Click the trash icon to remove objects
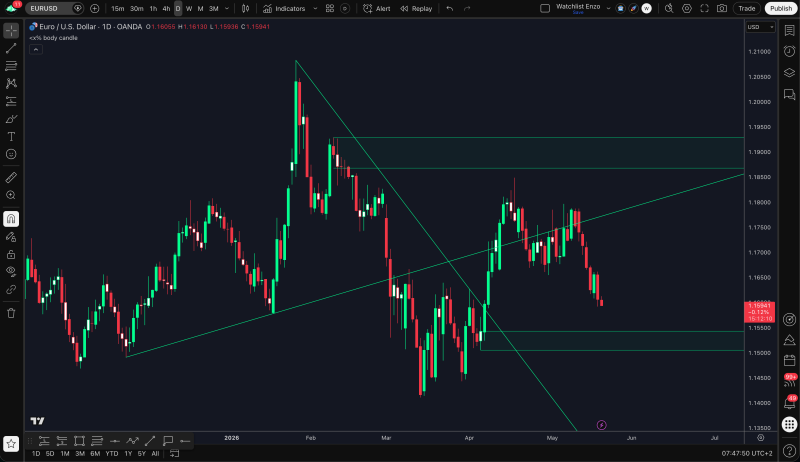Image resolution: width=800 pixels, height=462 pixels. (11, 313)
